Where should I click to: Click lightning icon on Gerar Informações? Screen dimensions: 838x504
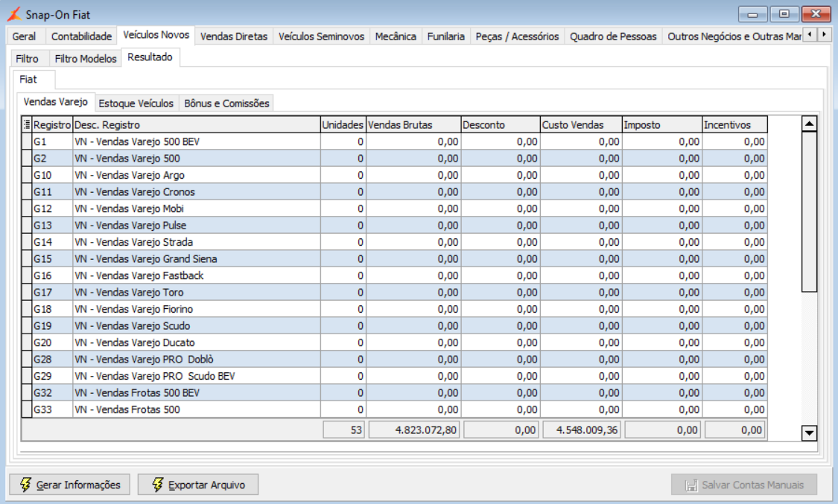(x=25, y=484)
